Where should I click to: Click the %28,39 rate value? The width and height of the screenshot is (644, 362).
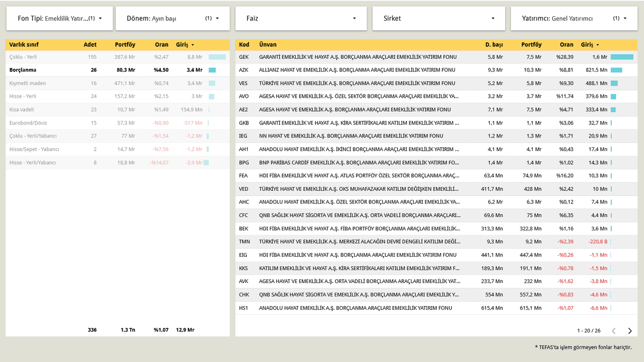pos(565,57)
